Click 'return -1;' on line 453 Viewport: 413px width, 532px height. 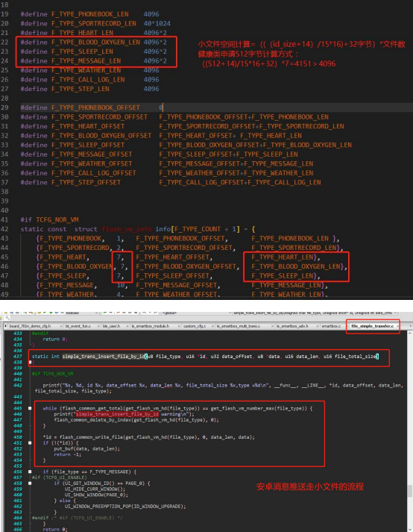68,454
